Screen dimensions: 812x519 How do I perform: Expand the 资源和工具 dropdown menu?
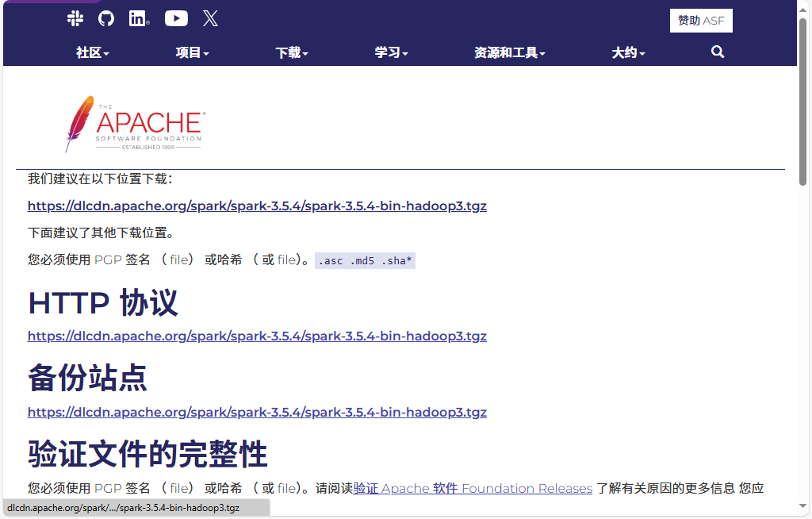510,53
